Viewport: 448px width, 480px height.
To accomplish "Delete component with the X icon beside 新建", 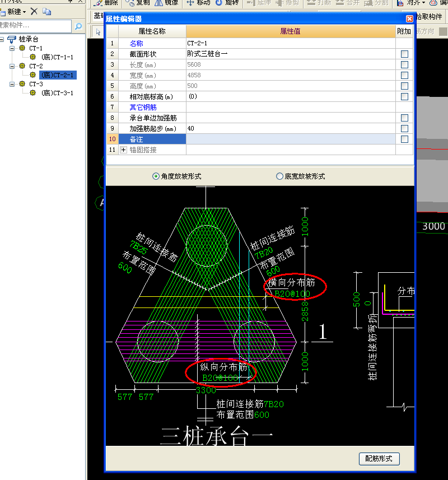I will (x=34, y=12).
